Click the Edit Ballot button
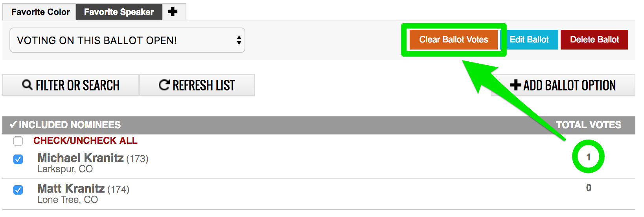The height and width of the screenshot is (217, 644). click(529, 40)
